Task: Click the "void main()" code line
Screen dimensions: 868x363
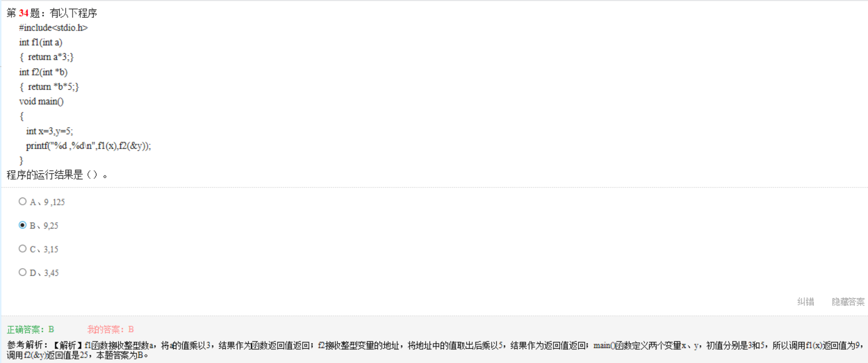Action: point(41,102)
